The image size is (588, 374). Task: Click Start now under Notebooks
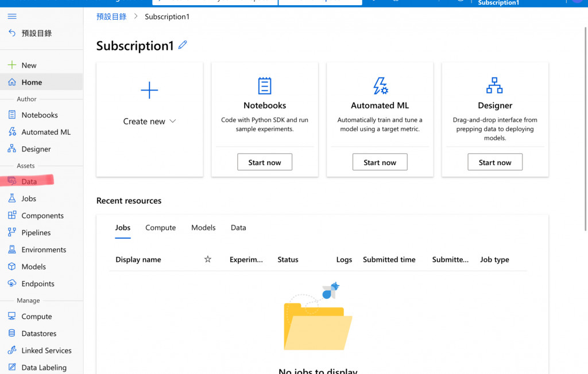point(265,162)
